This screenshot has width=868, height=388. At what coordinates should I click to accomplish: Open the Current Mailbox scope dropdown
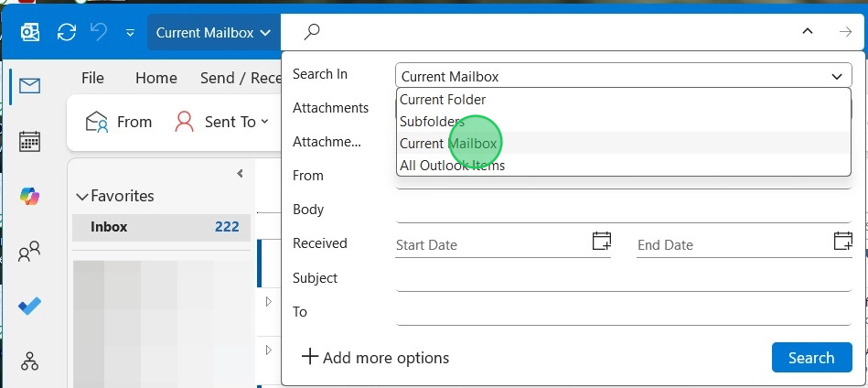(214, 33)
